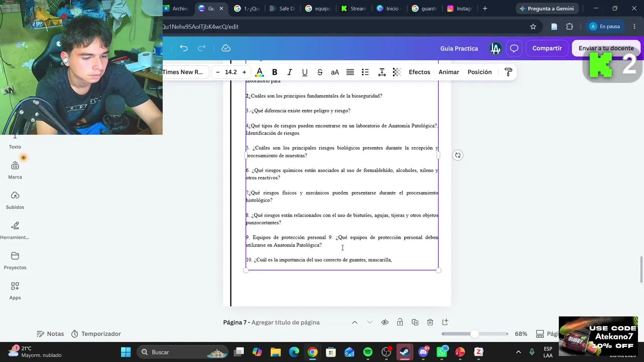
Task: Open Spotify from the taskbar
Action: [x=368, y=352]
